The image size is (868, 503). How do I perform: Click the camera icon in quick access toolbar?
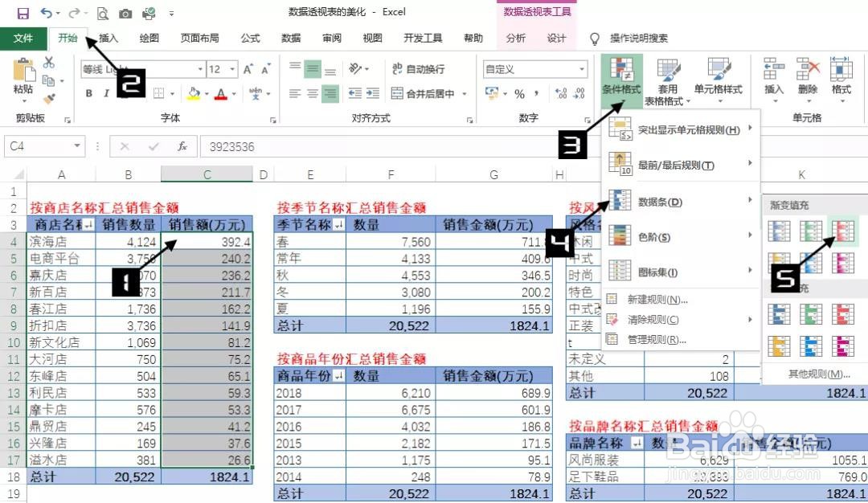coord(125,14)
